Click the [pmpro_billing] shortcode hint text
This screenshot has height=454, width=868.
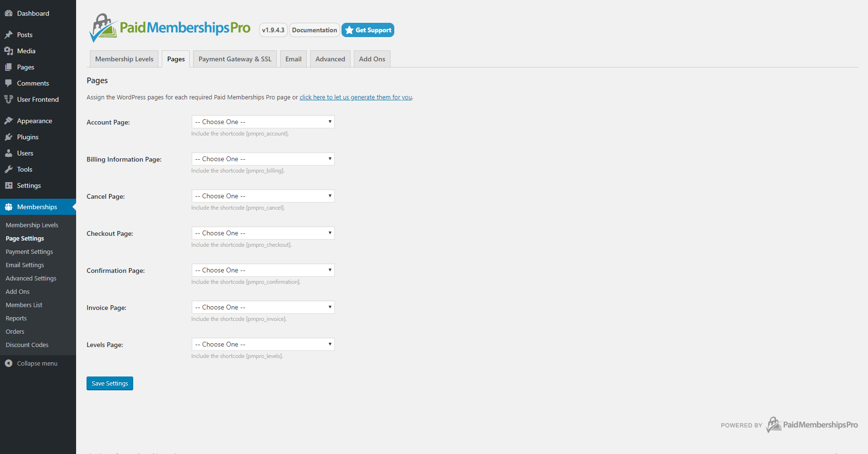coord(238,171)
